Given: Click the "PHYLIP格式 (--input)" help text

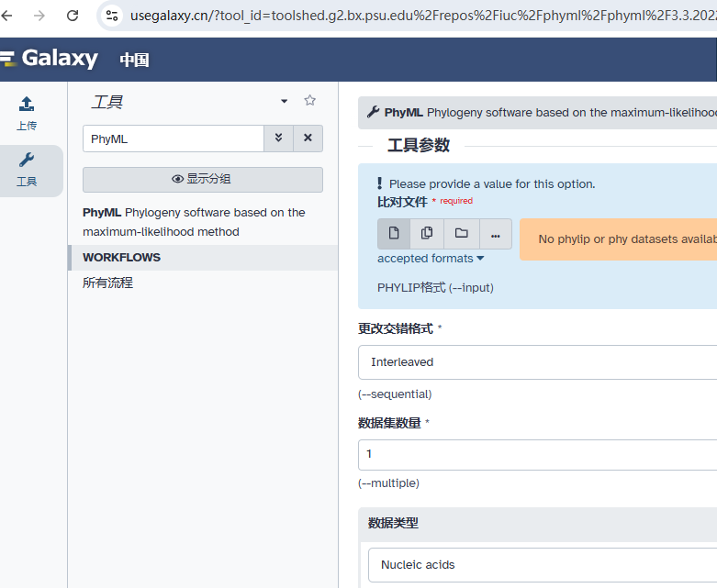Looking at the screenshot, I should [435, 288].
